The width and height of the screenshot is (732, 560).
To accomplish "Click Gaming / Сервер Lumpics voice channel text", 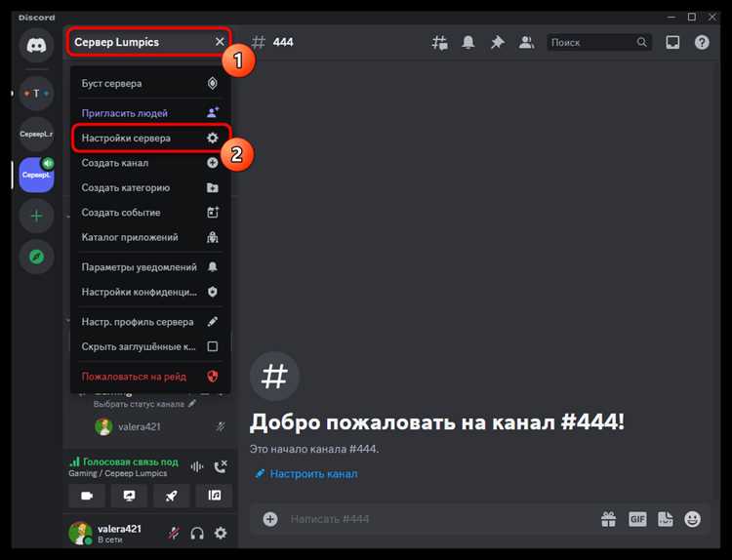I will coord(118,473).
